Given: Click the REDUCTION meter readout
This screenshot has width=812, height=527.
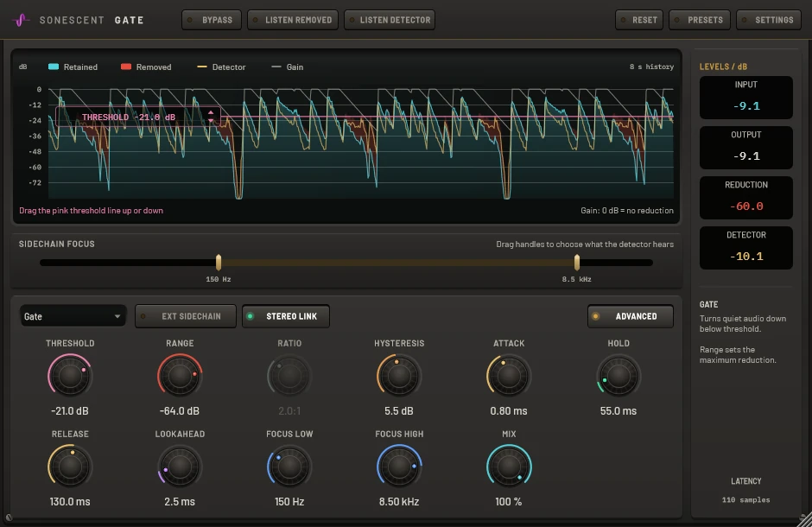Looking at the screenshot, I should click(x=746, y=198).
